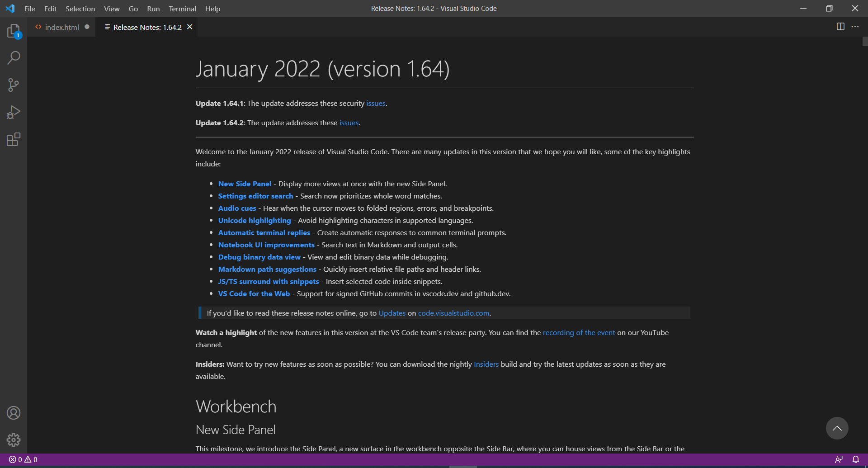868x468 pixels.
Task: Minimize the VS Code window
Action: tap(803, 9)
